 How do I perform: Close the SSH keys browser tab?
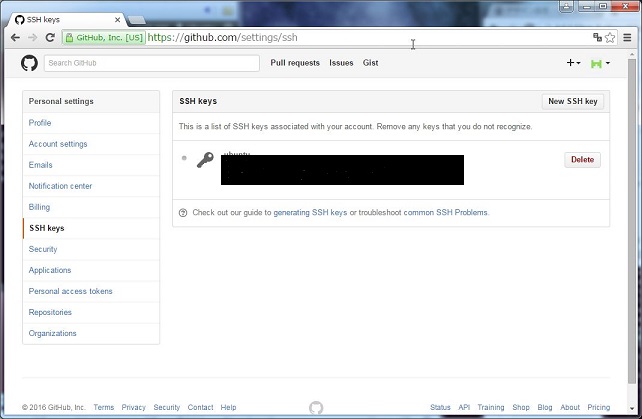pyautogui.click(x=118, y=20)
